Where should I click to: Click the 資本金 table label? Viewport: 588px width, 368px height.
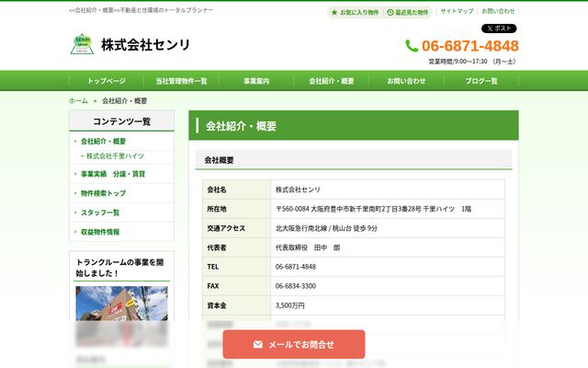217,305
